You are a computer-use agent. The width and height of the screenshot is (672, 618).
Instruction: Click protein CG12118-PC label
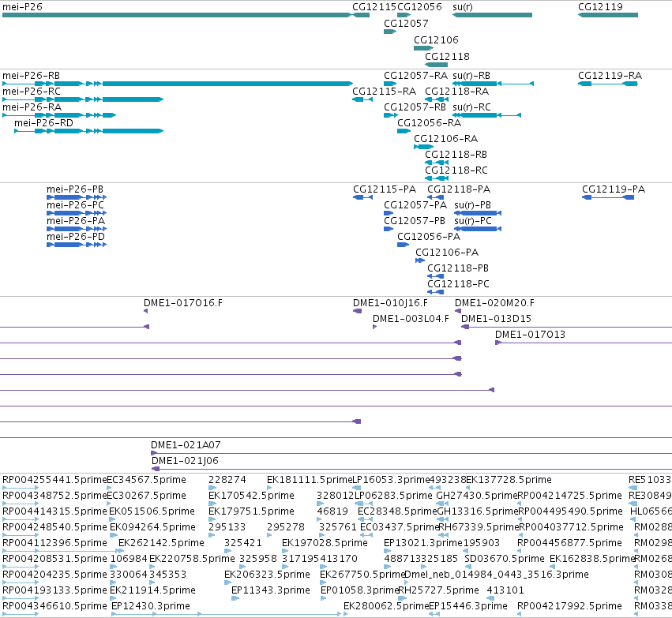459,284
